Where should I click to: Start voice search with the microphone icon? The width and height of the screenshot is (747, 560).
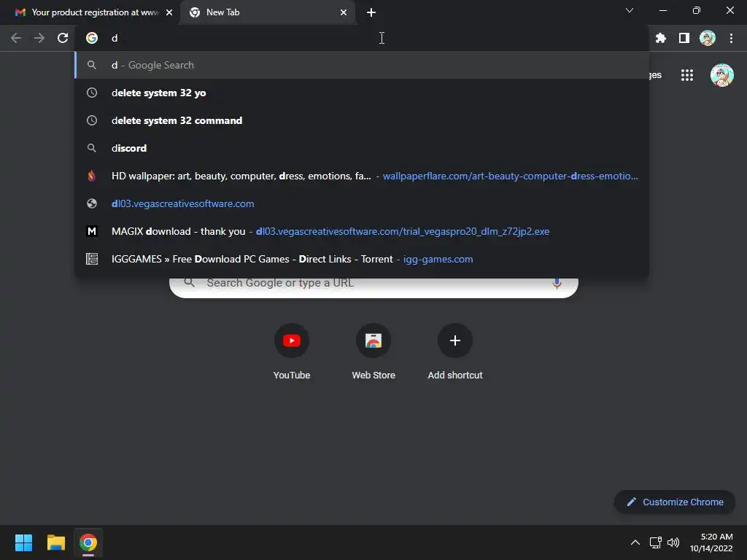[557, 284]
